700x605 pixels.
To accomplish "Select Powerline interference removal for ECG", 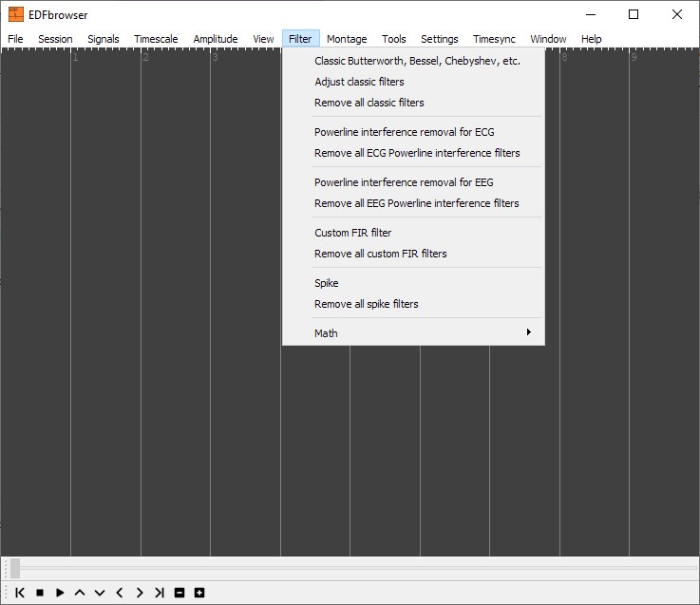I will tap(405, 132).
